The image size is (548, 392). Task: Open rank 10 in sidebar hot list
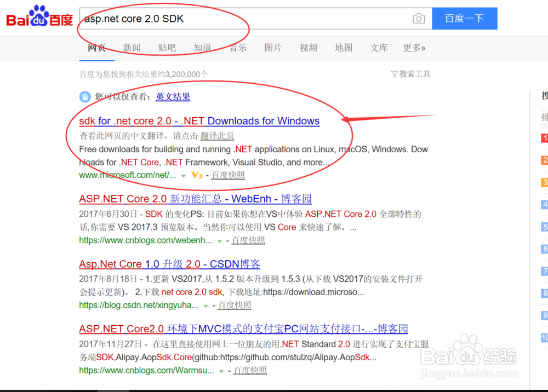[x=545, y=338]
